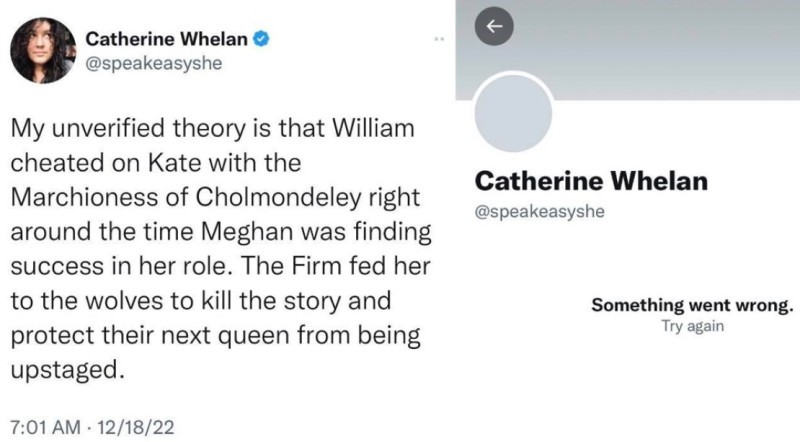Click the blank gray profile avatar placeholder
800x442 pixels.
click(x=513, y=113)
